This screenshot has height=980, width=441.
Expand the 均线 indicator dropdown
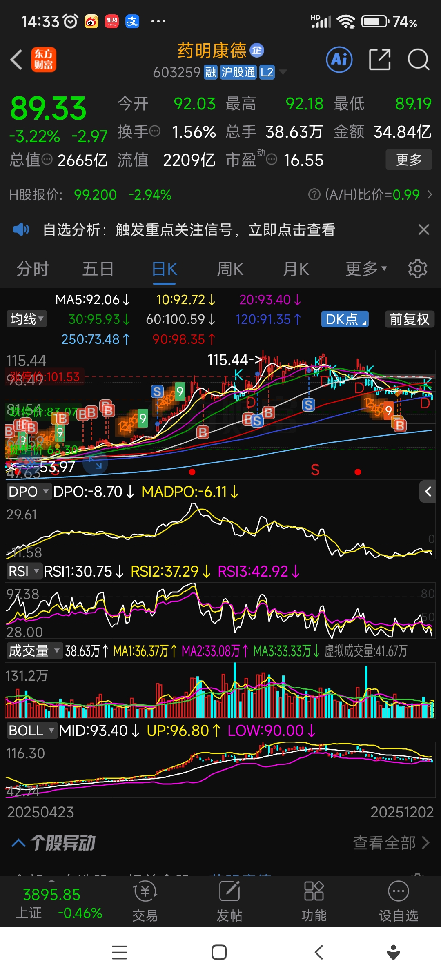pos(27,319)
